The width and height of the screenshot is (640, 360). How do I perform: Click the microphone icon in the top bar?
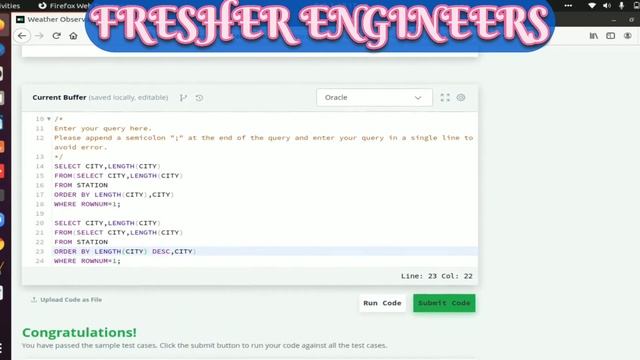(621, 5)
